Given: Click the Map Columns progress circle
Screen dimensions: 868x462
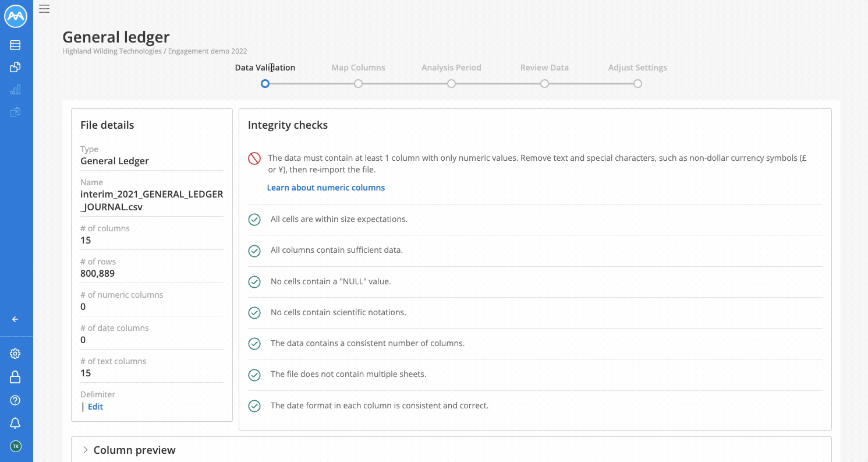Looking at the screenshot, I should [358, 84].
